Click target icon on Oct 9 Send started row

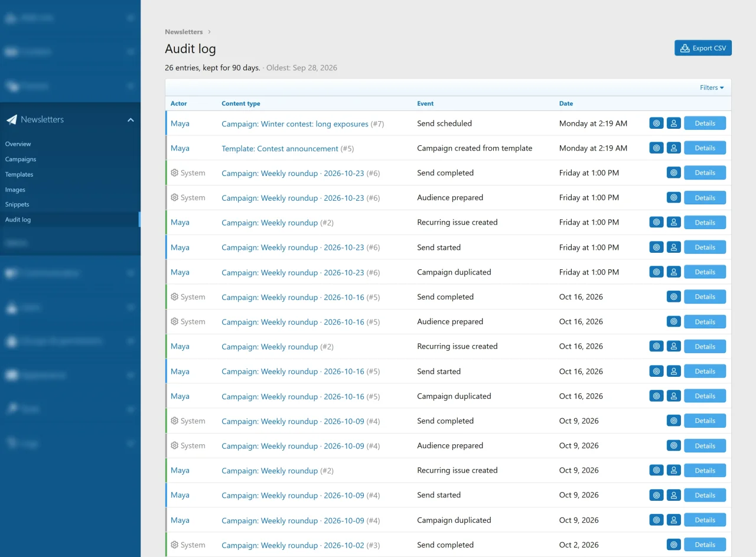point(657,496)
